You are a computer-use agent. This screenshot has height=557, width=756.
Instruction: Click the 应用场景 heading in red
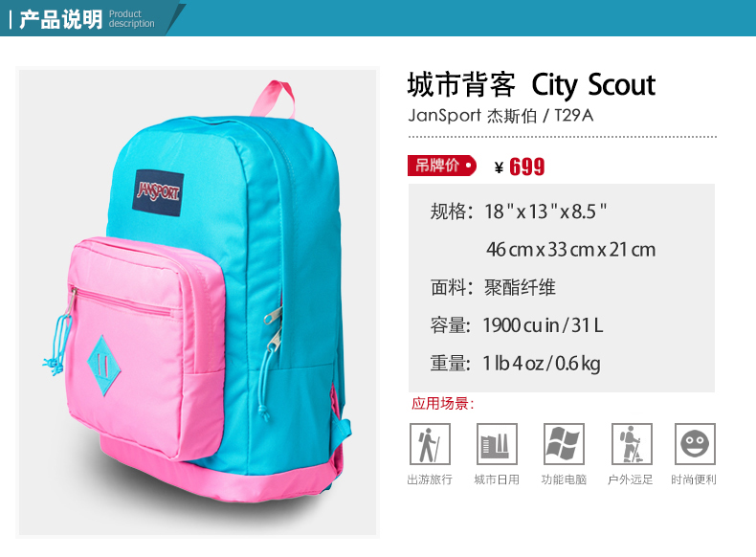443,403
